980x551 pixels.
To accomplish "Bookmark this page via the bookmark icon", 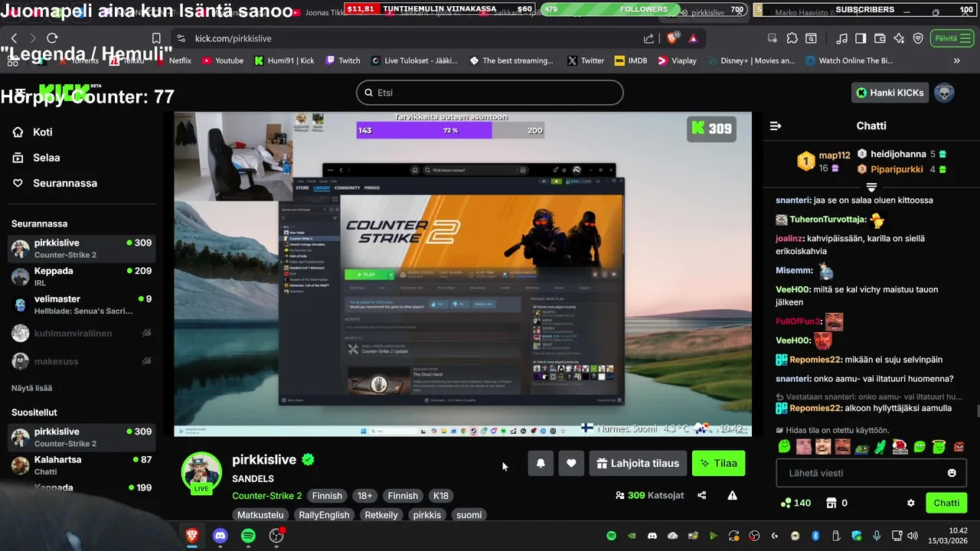I will click(x=156, y=38).
